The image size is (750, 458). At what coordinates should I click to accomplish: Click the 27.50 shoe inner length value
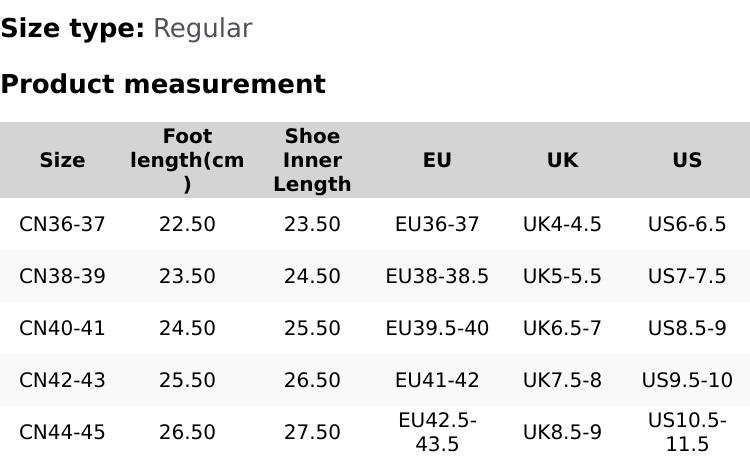(312, 432)
